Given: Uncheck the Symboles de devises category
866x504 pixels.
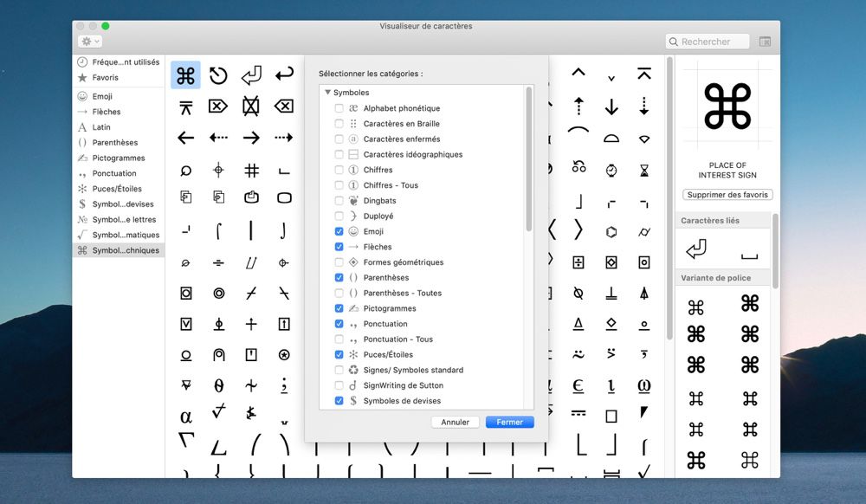Looking at the screenshot, I should coord(339,401).
